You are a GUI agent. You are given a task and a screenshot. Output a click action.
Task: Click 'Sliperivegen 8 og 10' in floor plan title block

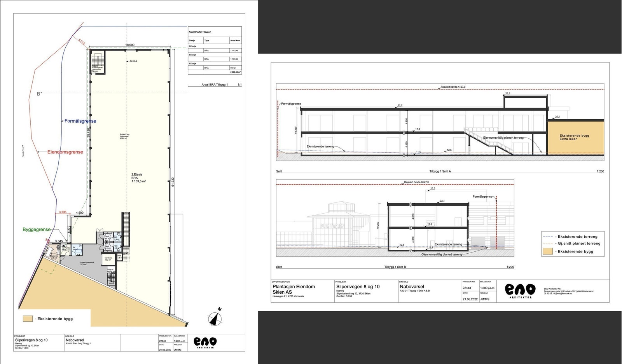pyautogui.click(x=31, y=340)
